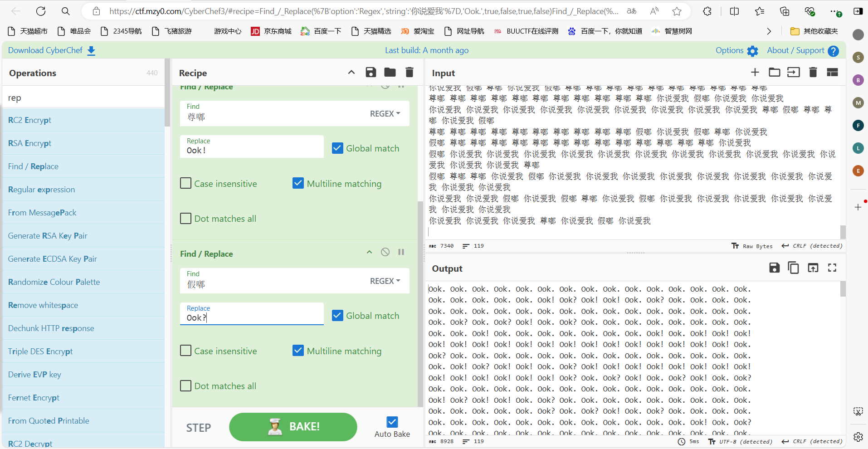Toggle Multiline matching in second Find / Replace

coord(298,351)
